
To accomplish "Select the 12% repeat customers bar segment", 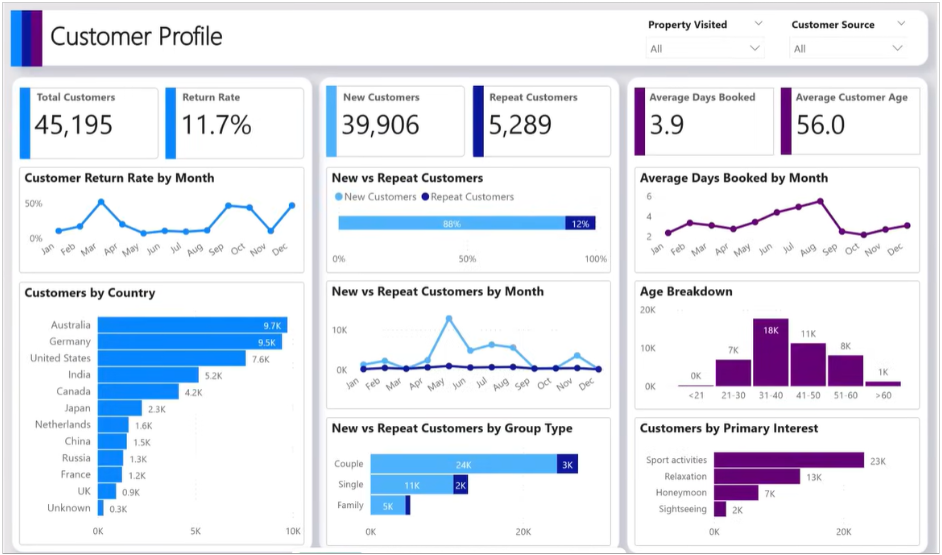I will (580, 224).
